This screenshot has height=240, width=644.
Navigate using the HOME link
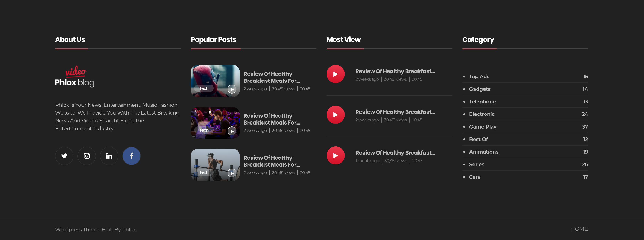click(579, 229)
